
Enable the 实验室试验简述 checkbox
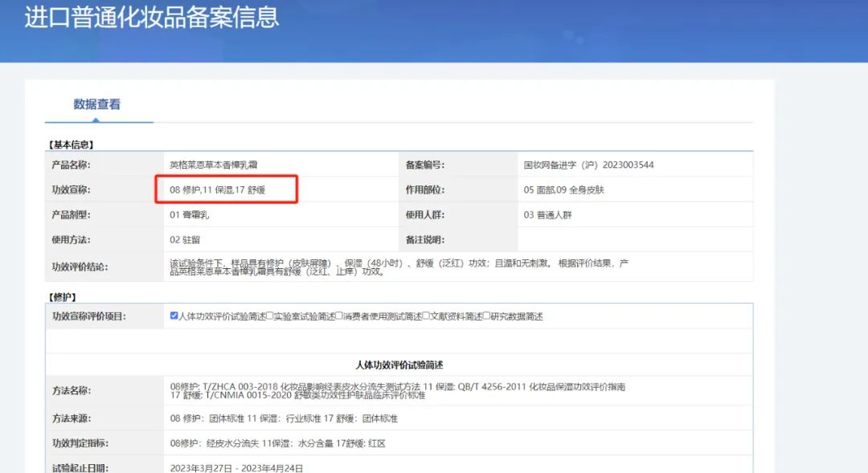(x=272, y=316)
